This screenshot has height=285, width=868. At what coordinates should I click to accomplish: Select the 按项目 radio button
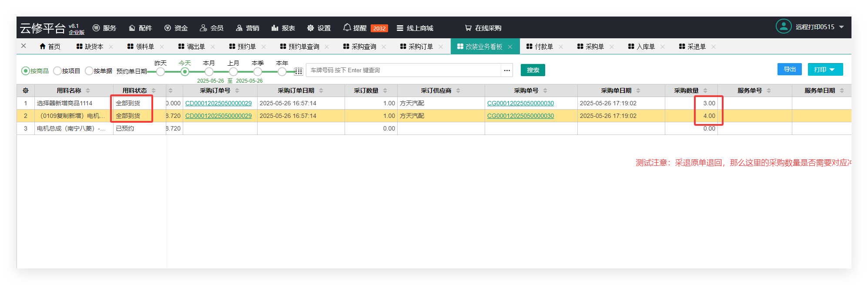click(57, 71)
